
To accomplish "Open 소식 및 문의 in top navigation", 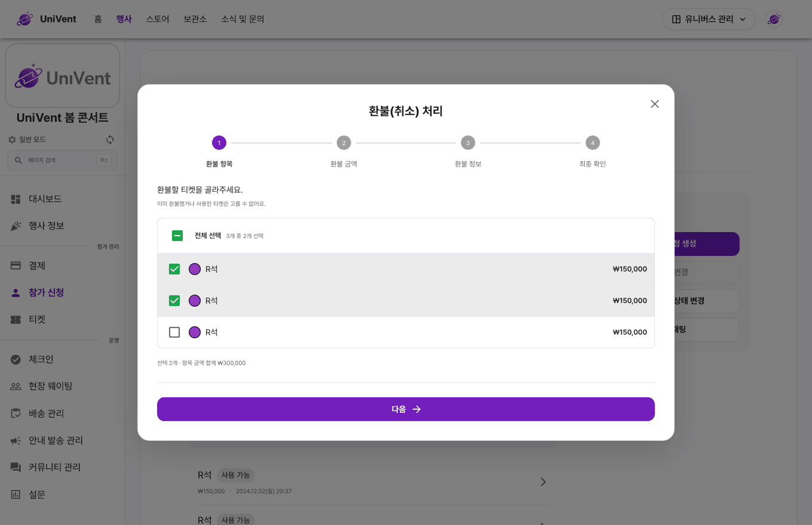I will pyautogui.click(x=242, y=19).
